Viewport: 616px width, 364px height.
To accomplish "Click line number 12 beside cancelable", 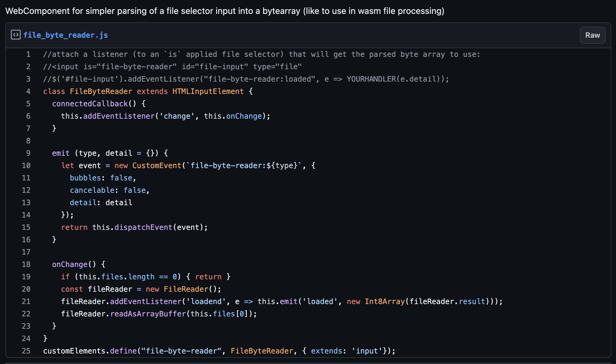I will 26,190.
